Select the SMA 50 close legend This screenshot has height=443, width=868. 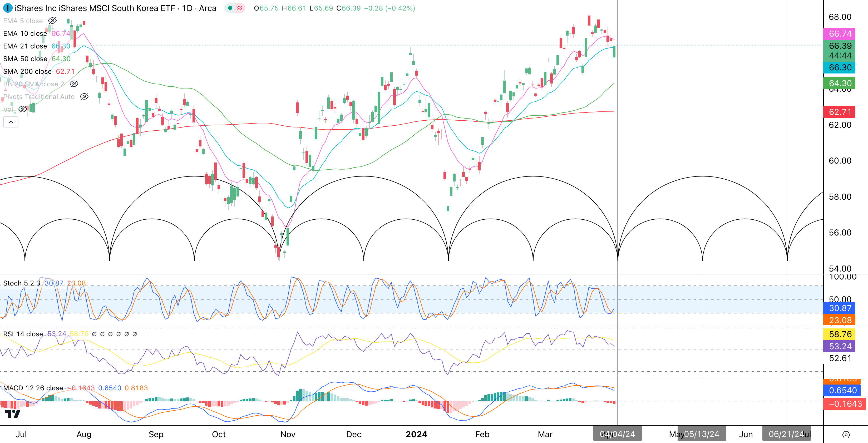coord(25,59)
